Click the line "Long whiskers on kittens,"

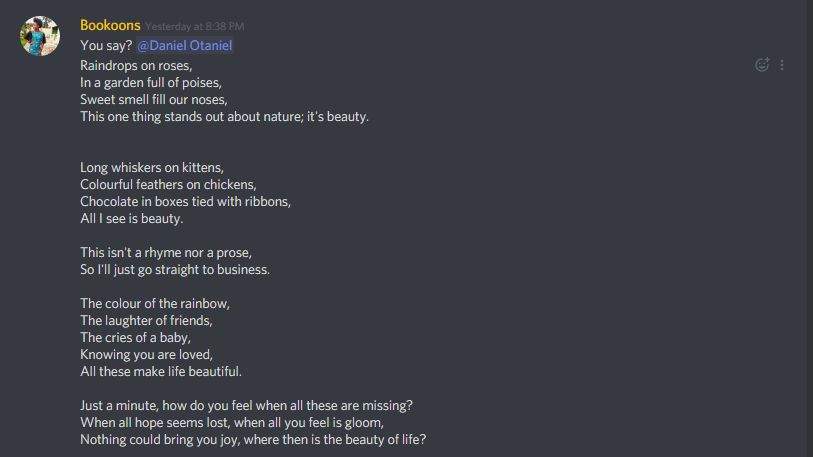pyautogui.click(x=152, y=168)
